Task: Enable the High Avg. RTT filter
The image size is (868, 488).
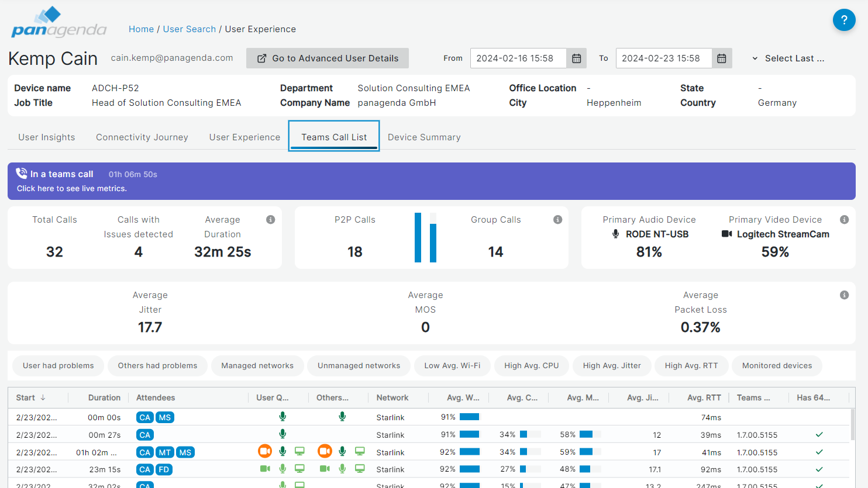Action: pyautogui.click(x=691, y=366)
